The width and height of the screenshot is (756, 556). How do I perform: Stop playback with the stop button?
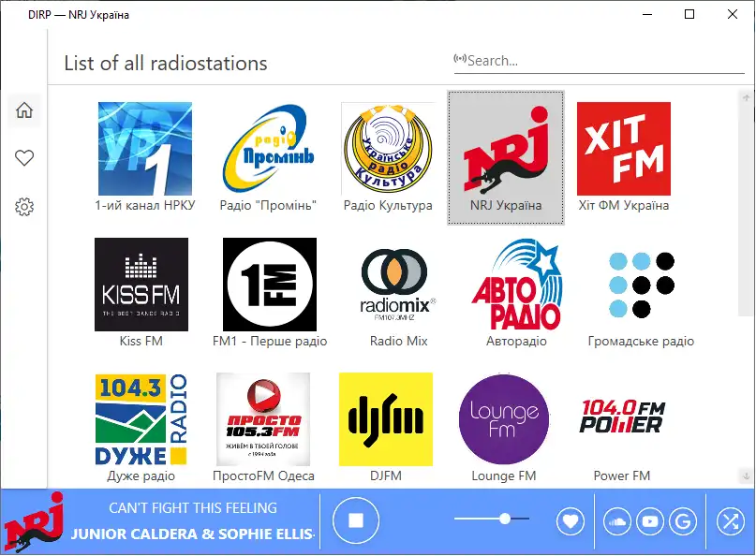356,520
